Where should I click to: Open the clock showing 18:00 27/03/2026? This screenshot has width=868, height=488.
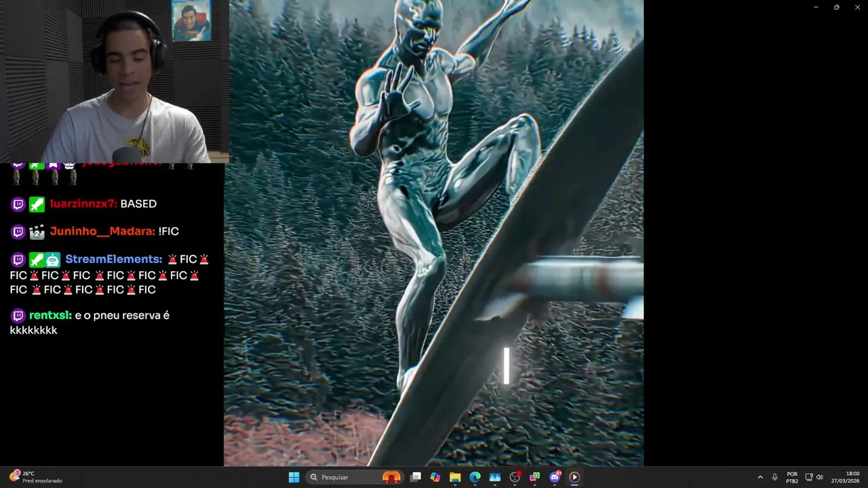(846, 477)
